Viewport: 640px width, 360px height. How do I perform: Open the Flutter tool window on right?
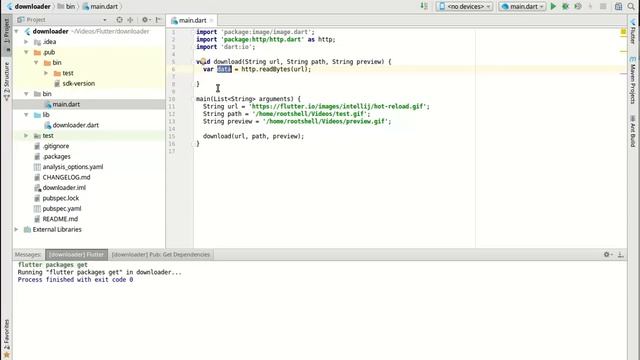point(633,31)
